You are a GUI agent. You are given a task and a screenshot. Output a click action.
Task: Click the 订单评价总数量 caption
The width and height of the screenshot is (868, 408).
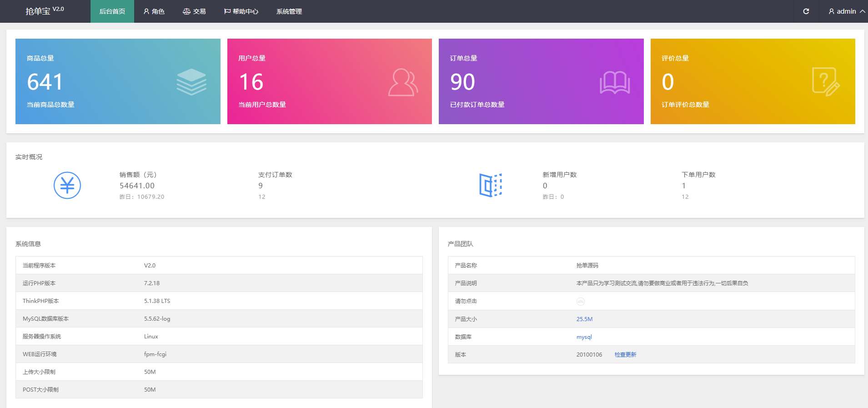pyautogui.click(x=686, y=105)
